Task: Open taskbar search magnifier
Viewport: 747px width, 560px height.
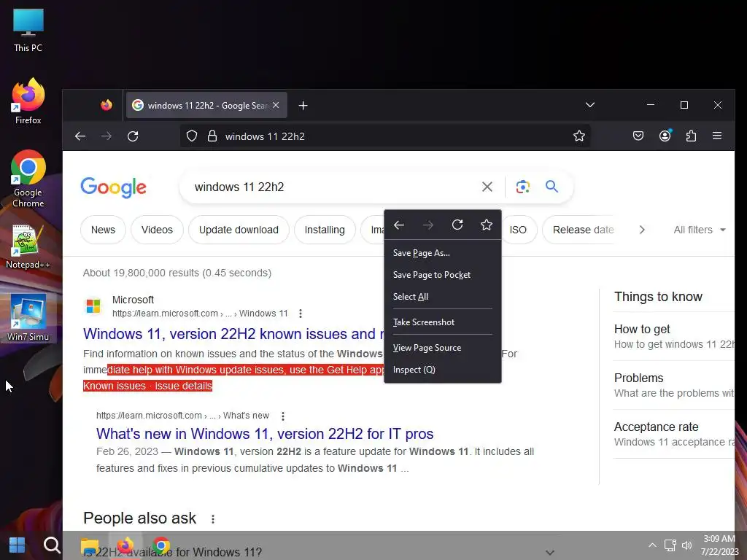Action: (52, 545)
